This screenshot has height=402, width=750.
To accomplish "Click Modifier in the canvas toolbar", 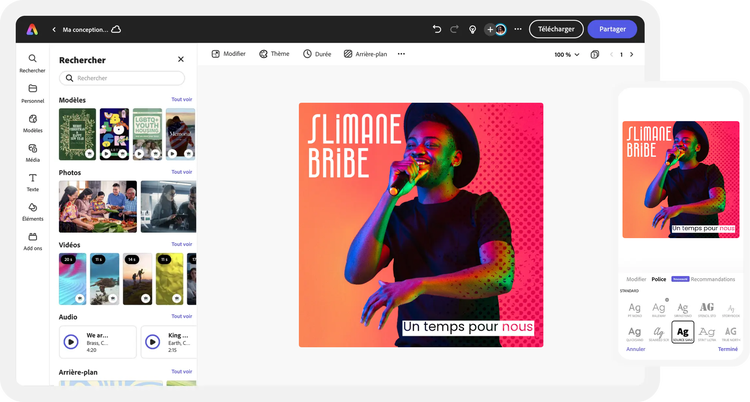I will click(229, 54).
